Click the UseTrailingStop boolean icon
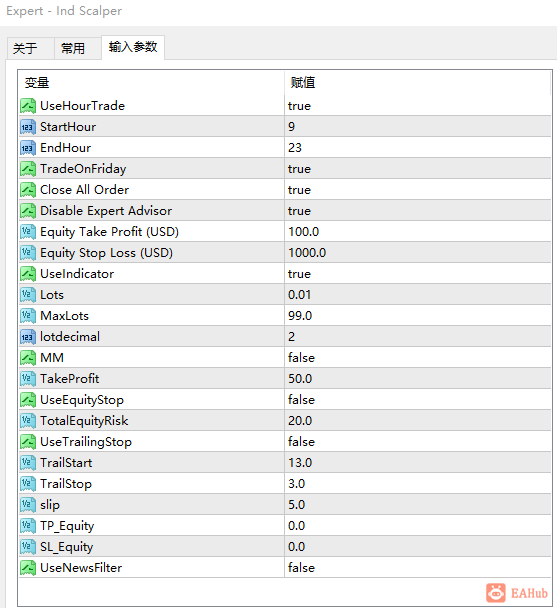557x608 pixels. pos(28,442)
